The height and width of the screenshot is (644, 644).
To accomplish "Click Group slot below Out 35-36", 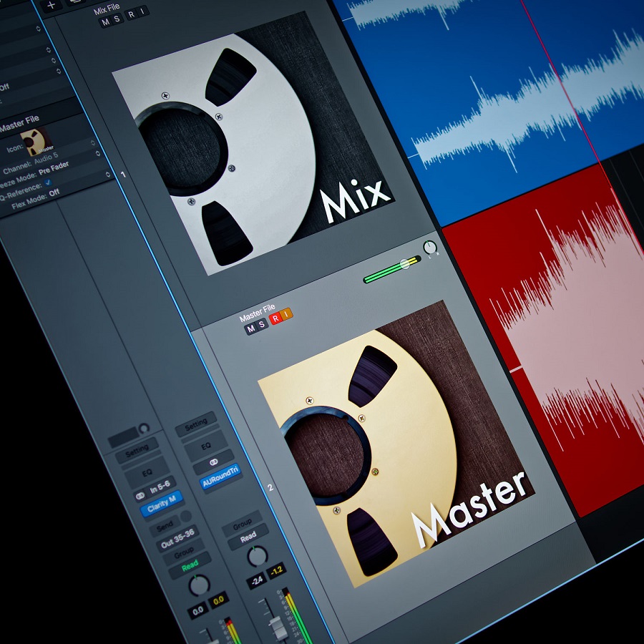I will pos(184,552).
